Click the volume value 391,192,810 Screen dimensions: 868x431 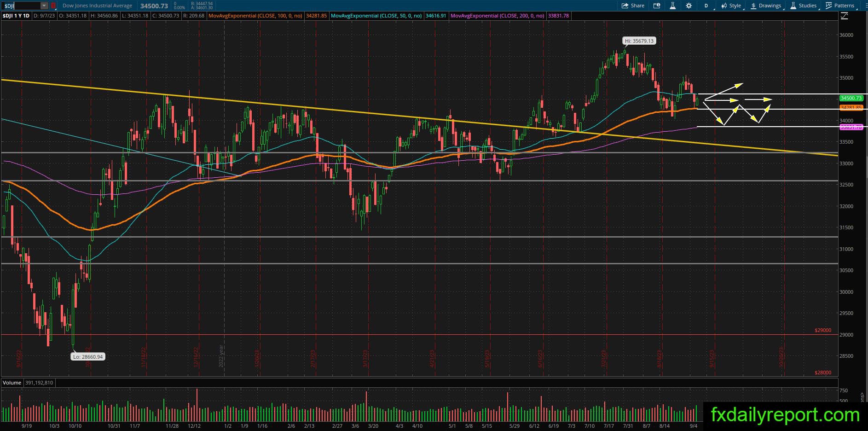point(39,383)
